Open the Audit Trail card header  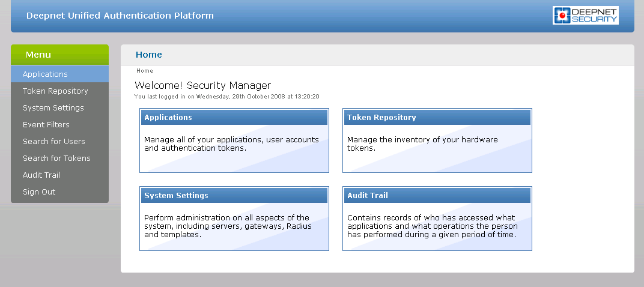368,196
